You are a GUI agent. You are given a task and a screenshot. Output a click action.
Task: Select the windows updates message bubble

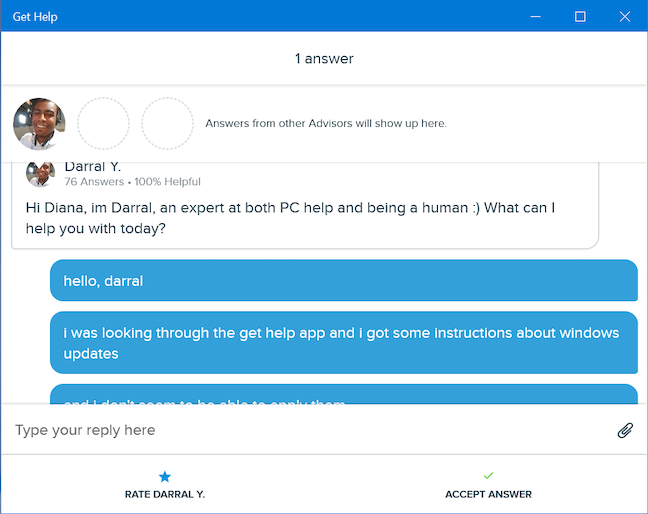(x=343, y=343)
